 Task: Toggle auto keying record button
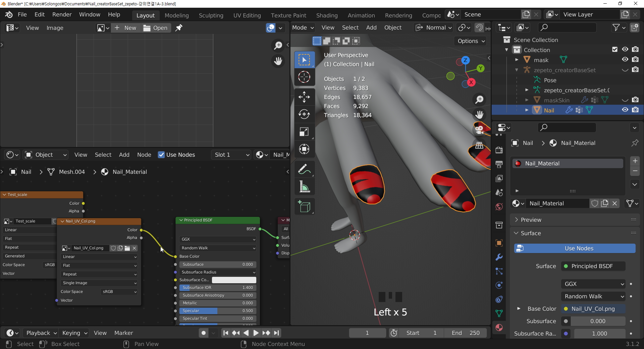point(204,333)
